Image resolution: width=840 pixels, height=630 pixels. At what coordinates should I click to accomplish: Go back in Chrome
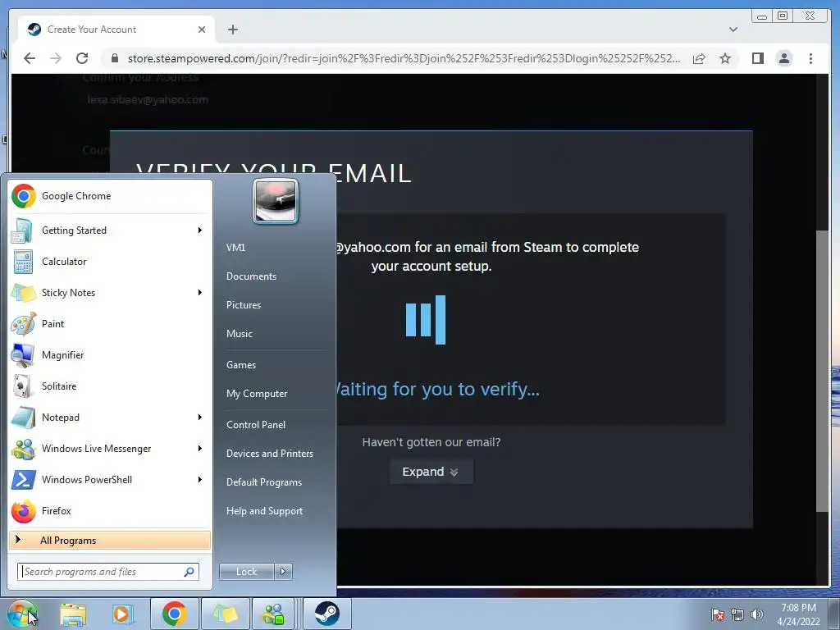tap(30, 58)
